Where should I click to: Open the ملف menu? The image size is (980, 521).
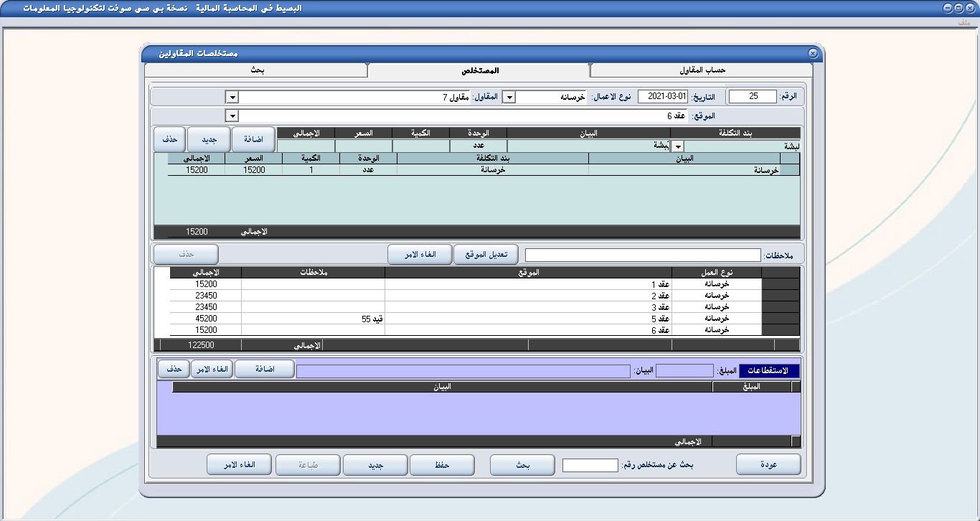(x=963, y=23)
